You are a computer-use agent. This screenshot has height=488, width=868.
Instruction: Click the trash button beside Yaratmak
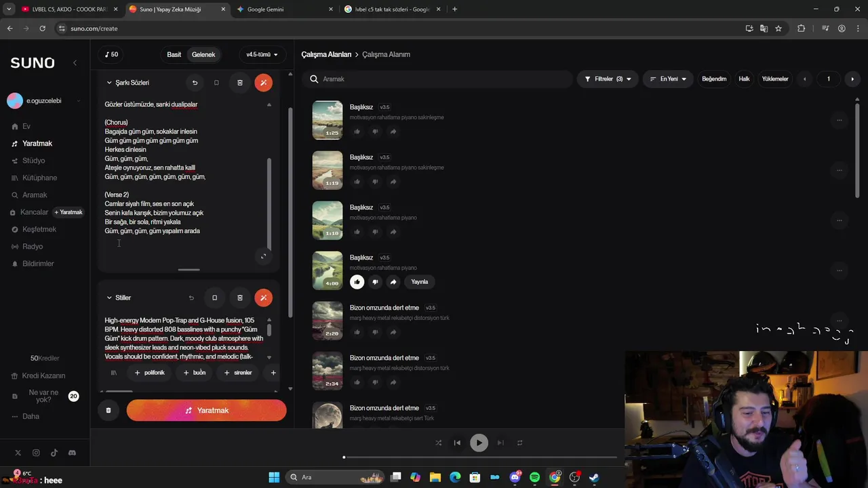pyautogui.click(x=108, y=410)
